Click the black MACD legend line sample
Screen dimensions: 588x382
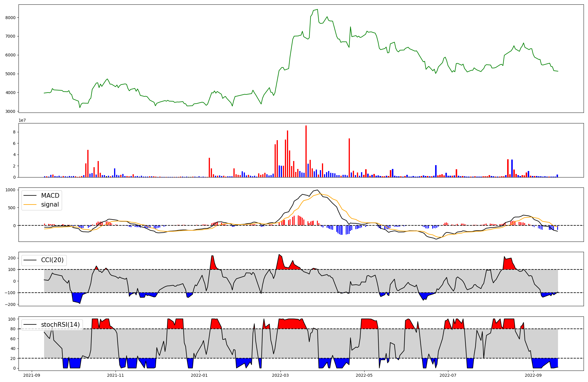coord(30,196)
